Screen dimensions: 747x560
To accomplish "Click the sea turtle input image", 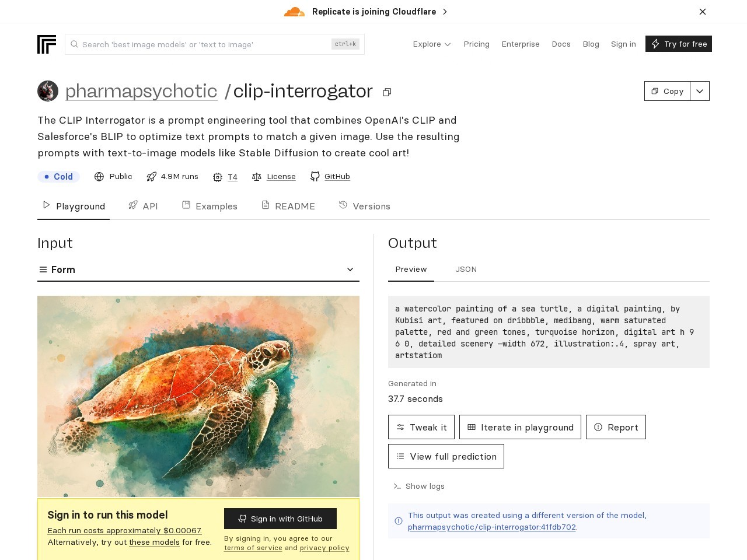I will pos(198,396).
